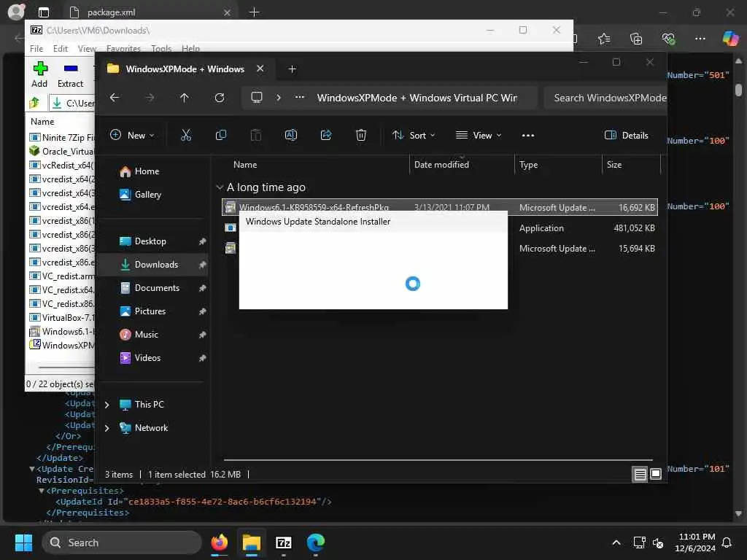Open 7-Zip Tools menu
This screenshot has height=560, width=747.
(x=161, y=49)
